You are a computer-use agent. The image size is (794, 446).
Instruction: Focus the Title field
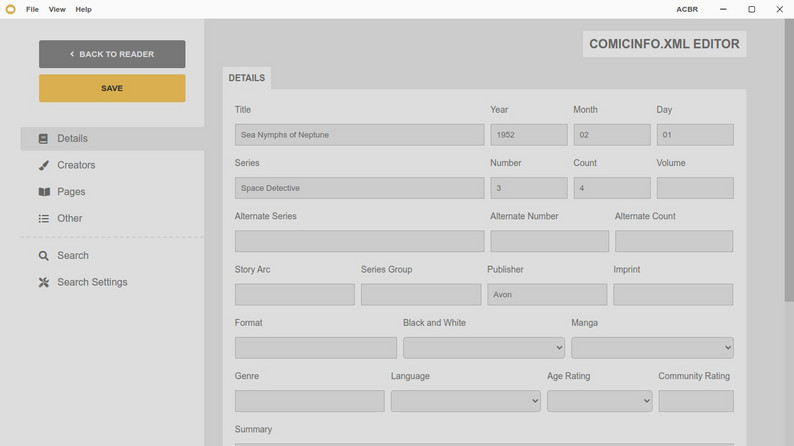360,135
